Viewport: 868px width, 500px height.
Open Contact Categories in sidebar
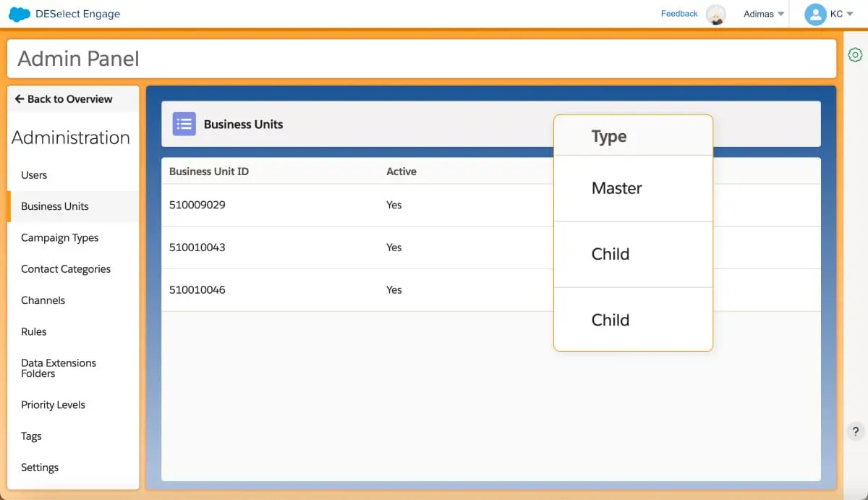(x=66, y=269)
